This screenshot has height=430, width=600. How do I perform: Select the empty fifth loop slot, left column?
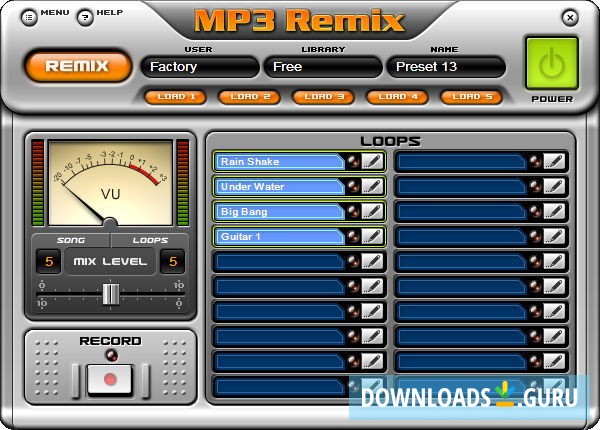click(280, 262)
